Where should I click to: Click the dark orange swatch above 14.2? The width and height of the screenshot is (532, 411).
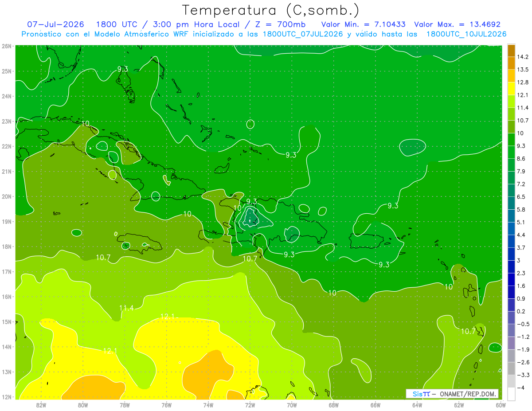coord(511,51)
